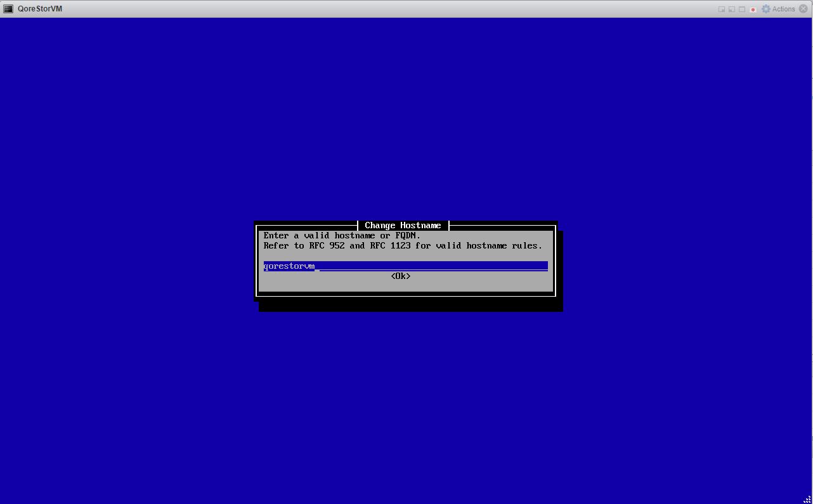Image resolution: width=813 pixels, height=504 pixels.
Task: Click the QoreStorVM title text
Action: pos(40,9)
